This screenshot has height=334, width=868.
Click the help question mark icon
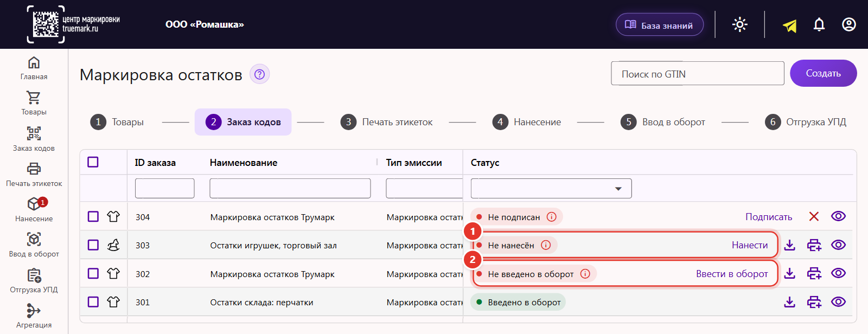pyautogui.click(x=259, y=74)
